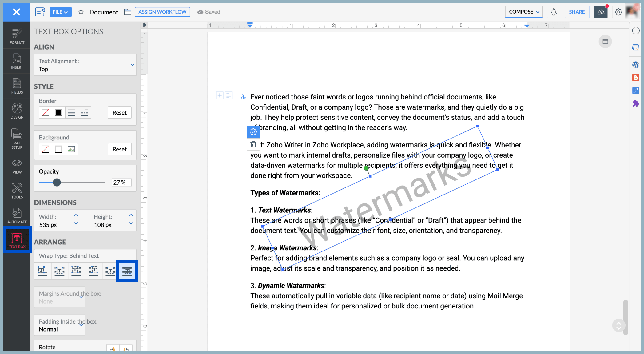Open the Insert panel in left sidebar
The width and height of the screenshot is (644, 354).
[17, 61]
